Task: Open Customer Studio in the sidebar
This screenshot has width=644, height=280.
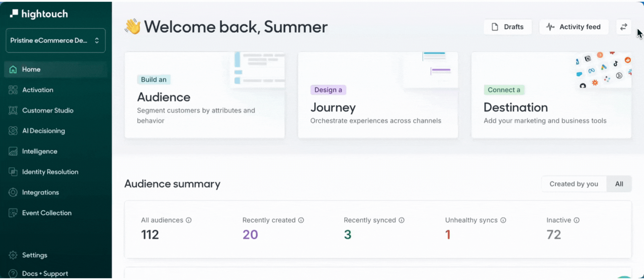Action: [x=47, y=111]
